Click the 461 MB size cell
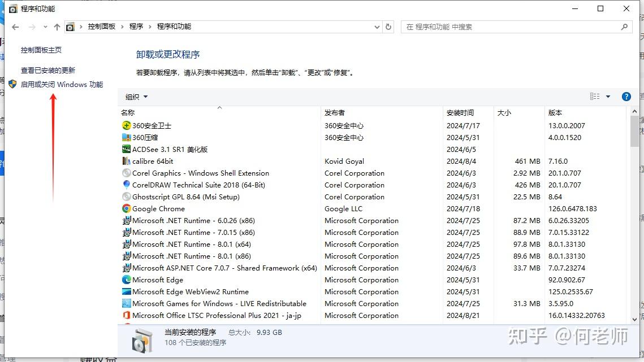This screenshot has width=644, height=362. coord(528,162)
